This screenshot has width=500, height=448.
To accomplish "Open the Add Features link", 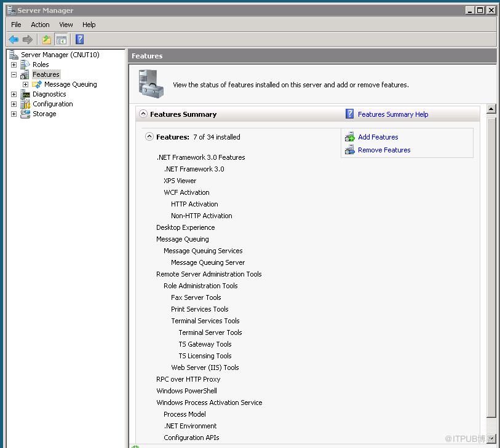I will click(x=378, y=137).
